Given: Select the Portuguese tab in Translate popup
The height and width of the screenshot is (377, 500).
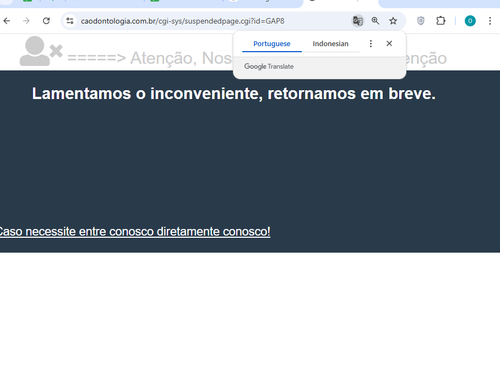Looking at the screenshot, I should [272, 44].
